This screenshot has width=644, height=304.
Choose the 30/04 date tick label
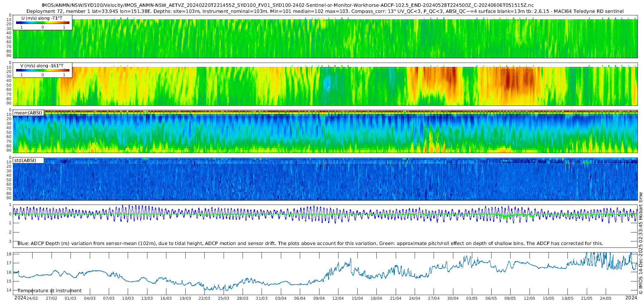click(x=453, y=299)
